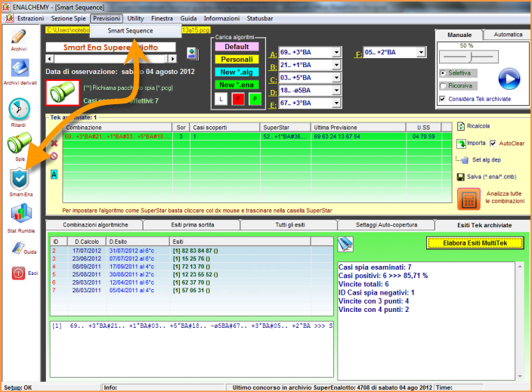Click the Importa green arrow icon
This screenshot has width=532, height=392.
(x=461, y=144)
